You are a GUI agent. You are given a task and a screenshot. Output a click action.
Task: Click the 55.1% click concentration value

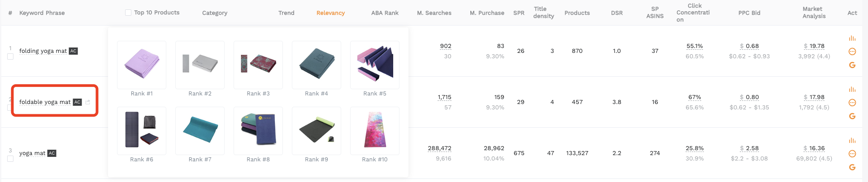(694, 46)
